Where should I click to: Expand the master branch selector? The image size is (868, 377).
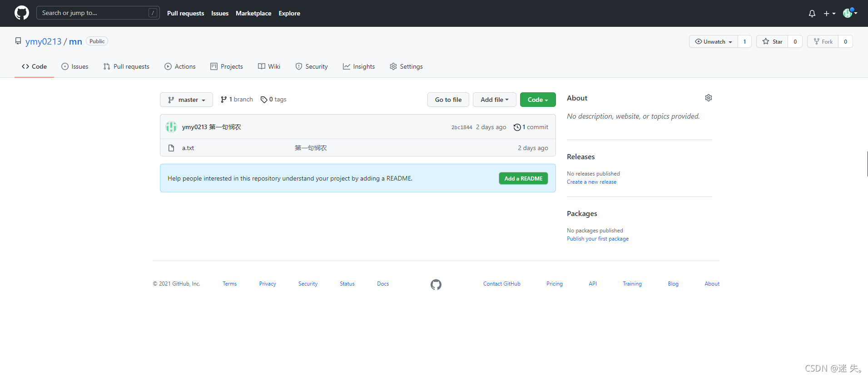click(x=186, y=100)
